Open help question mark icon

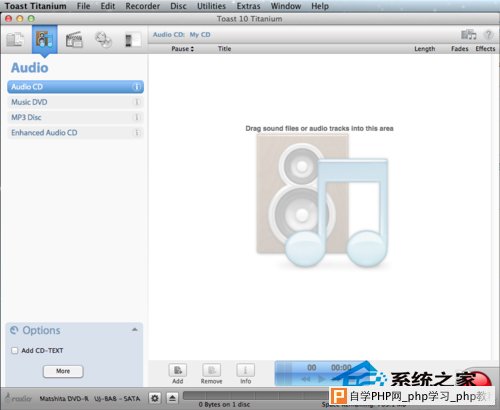(x=489, y=34)
